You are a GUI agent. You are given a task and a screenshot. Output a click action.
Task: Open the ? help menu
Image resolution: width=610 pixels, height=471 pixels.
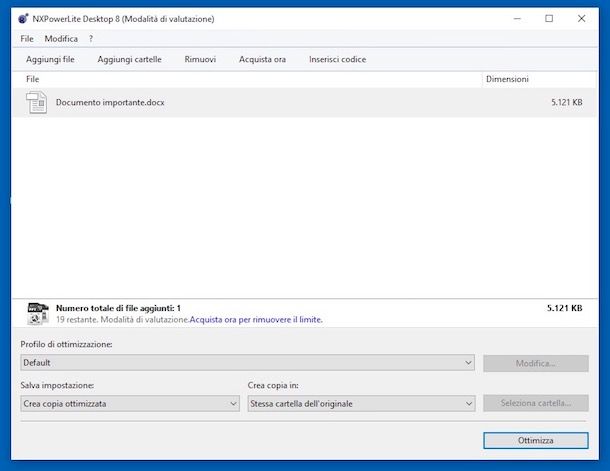[x=91, y=39]
